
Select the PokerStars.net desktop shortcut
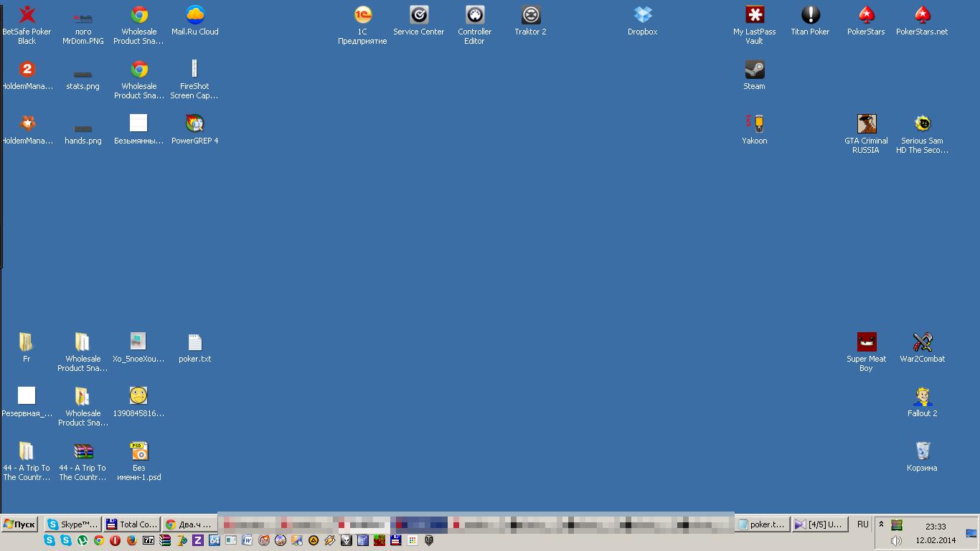pos(923,21)
